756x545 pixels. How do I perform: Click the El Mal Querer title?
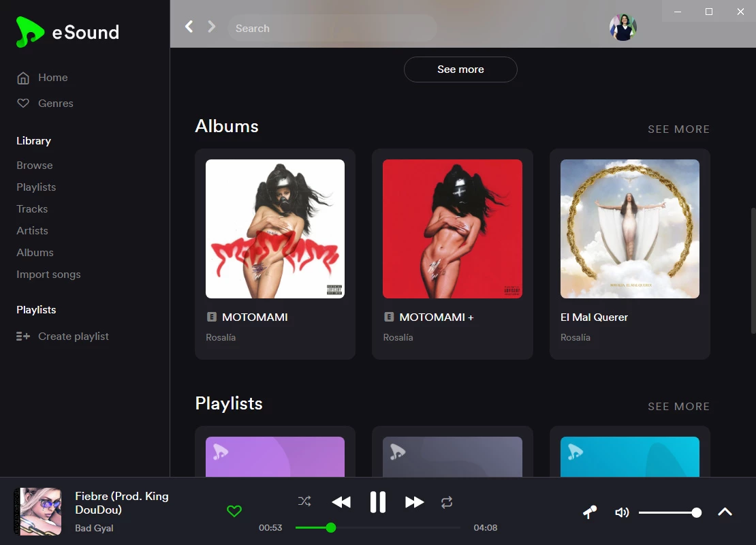click(x=594, y=317)
